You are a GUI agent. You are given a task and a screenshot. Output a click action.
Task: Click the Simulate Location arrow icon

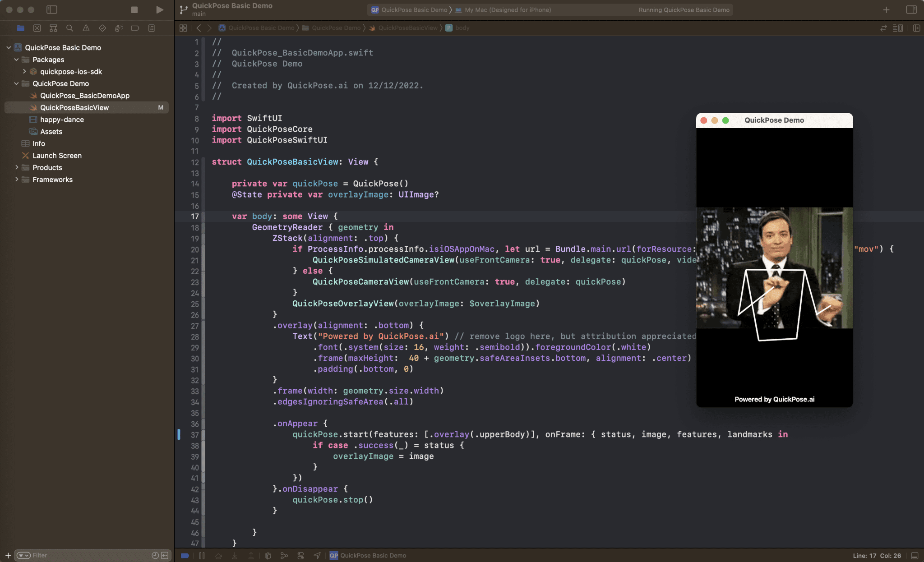[x=317, y=556]
